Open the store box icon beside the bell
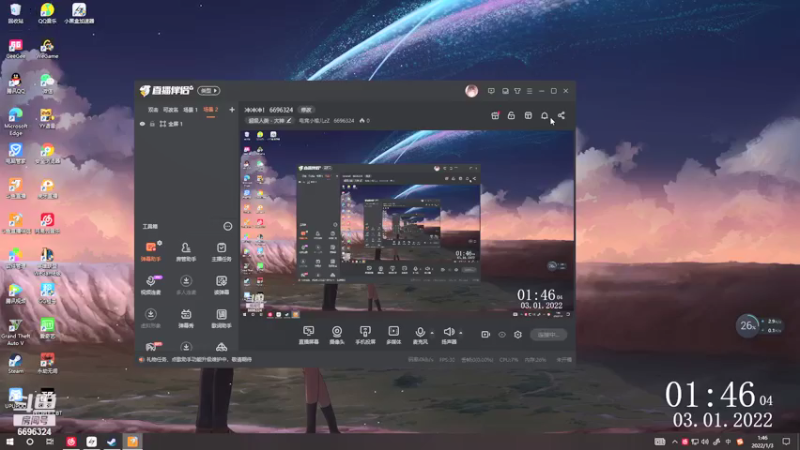 (528, 116)
